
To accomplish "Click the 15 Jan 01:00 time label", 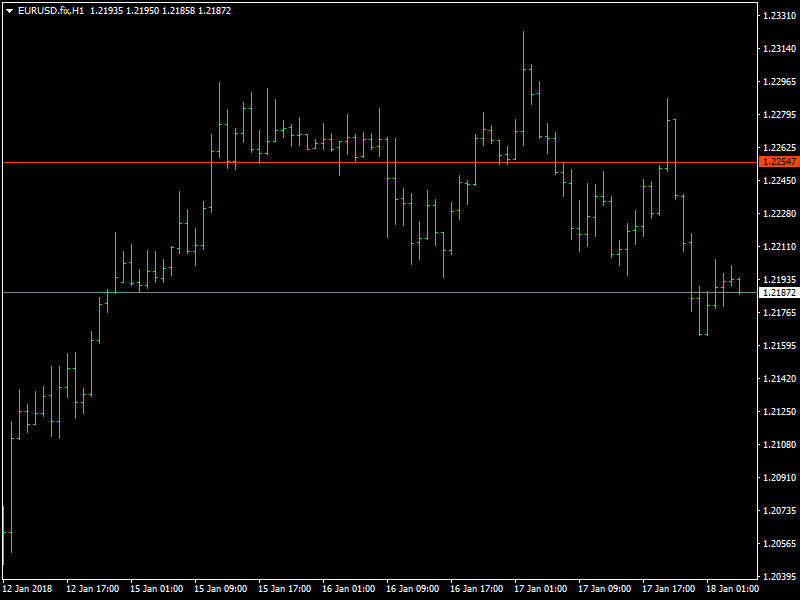I will (157, 589).
